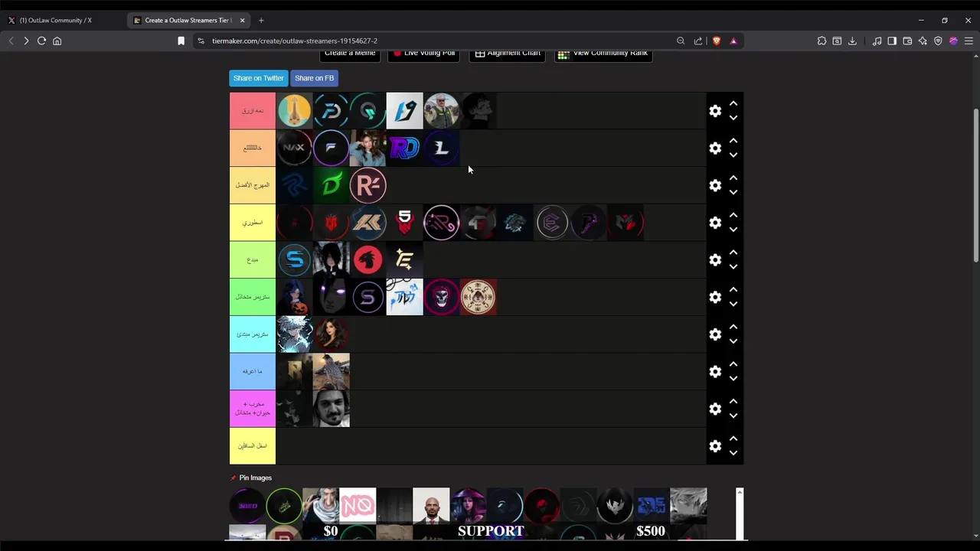980x551 pixels.
Task: Open settings gear of the row with blue S logo
Action: point(715,260)
